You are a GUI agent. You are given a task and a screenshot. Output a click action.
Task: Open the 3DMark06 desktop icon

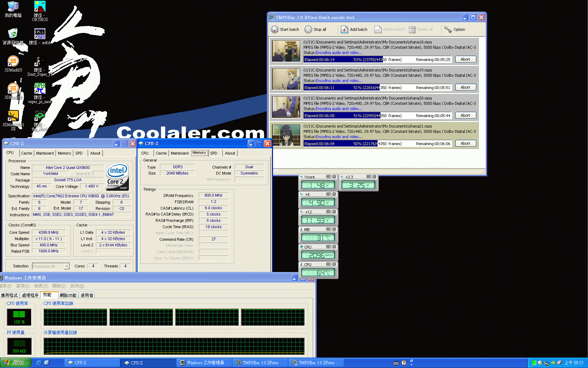pos(13,91)
